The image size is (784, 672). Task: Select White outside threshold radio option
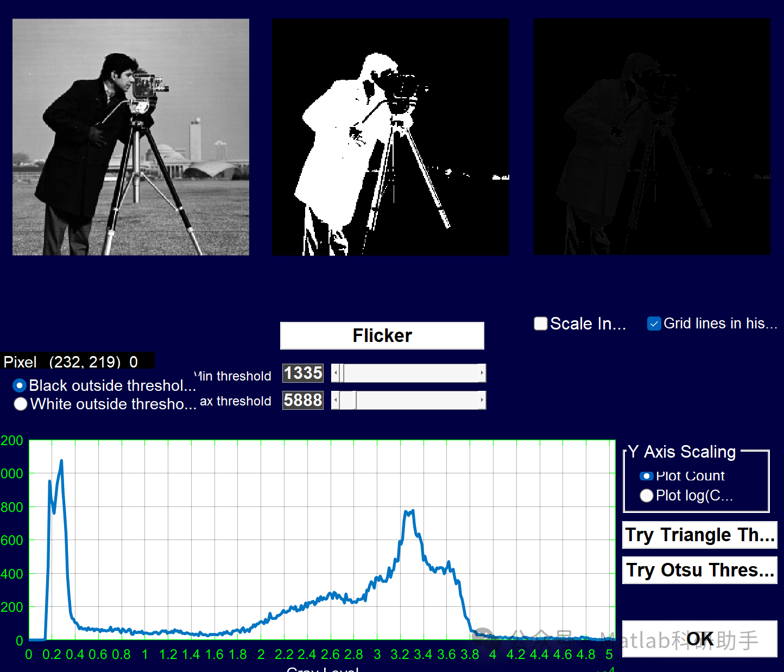pyautogui.click(x=21, y=404)
